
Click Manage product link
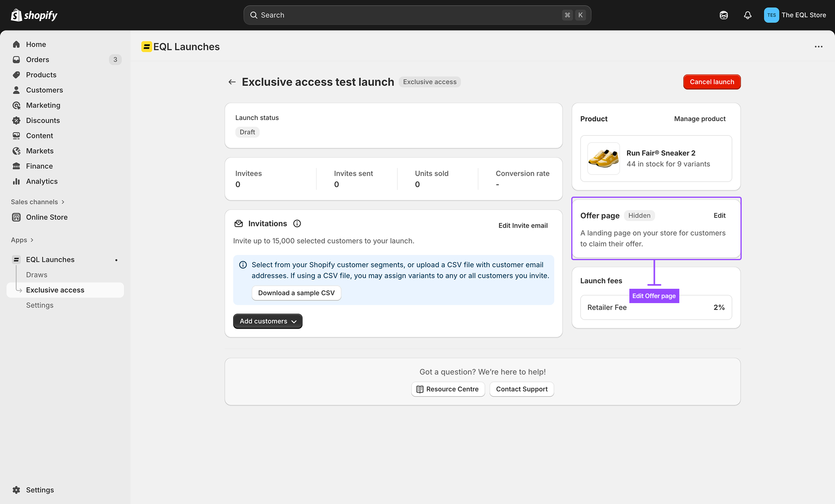(x=699, y=119)
